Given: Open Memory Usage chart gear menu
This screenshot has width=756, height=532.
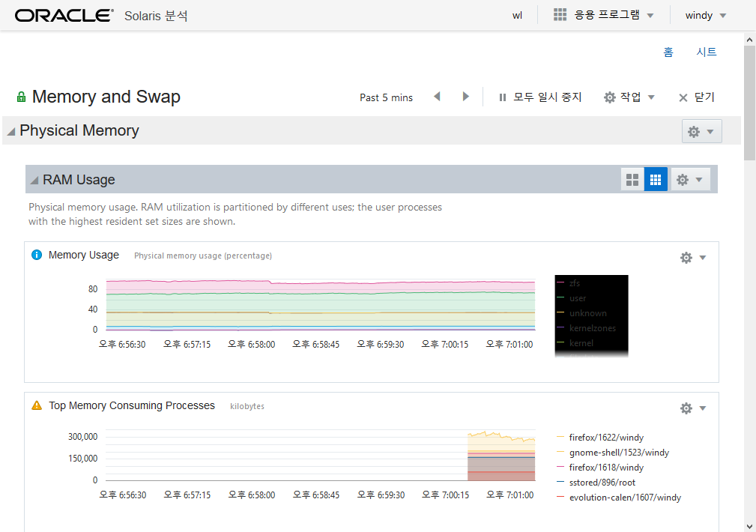Looking at the screenshot, I should [x=692, y=258].
